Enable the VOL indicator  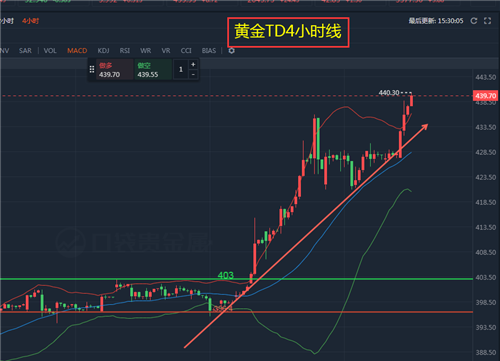[50, 51]
